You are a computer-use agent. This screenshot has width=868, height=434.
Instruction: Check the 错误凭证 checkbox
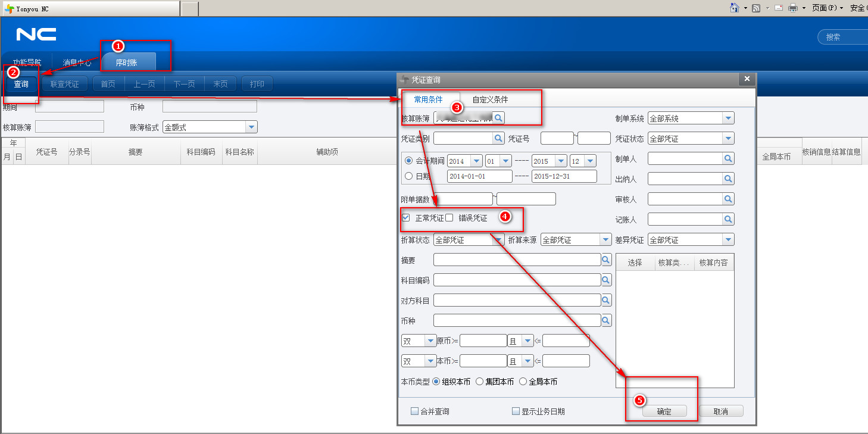click(449, 218)
